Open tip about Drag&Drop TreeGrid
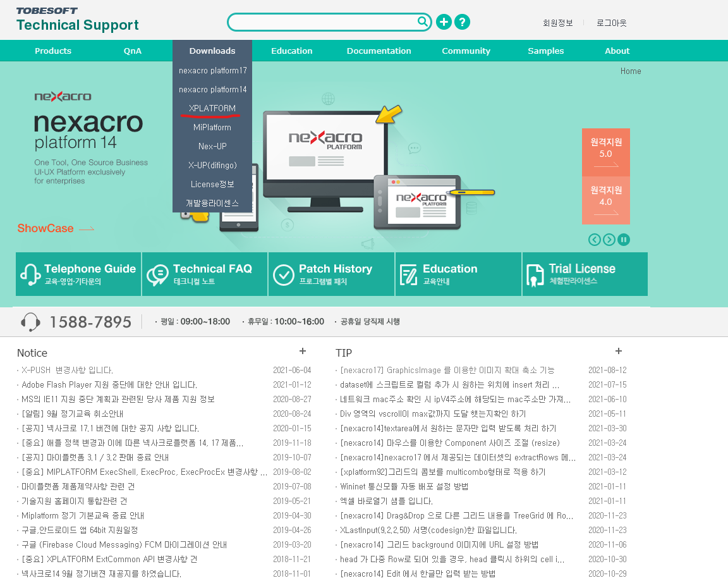Image resolution: width=728 pixels, height=583 pixels. pos(456,515)
